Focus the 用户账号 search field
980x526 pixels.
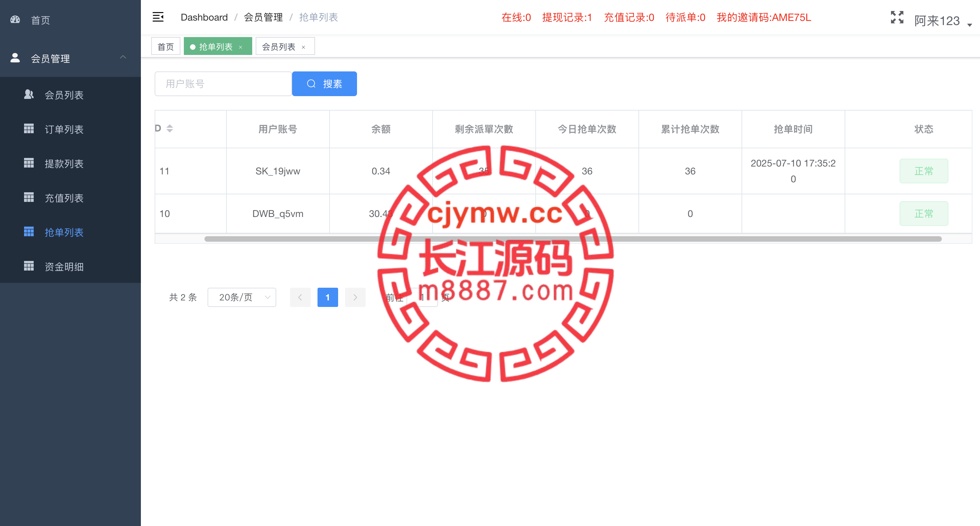point(223,84)
